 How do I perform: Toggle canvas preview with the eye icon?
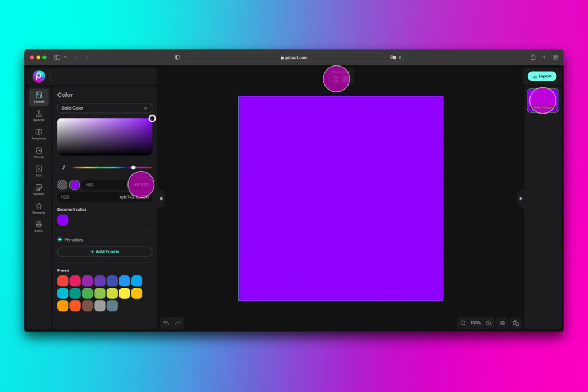[502, 323]
